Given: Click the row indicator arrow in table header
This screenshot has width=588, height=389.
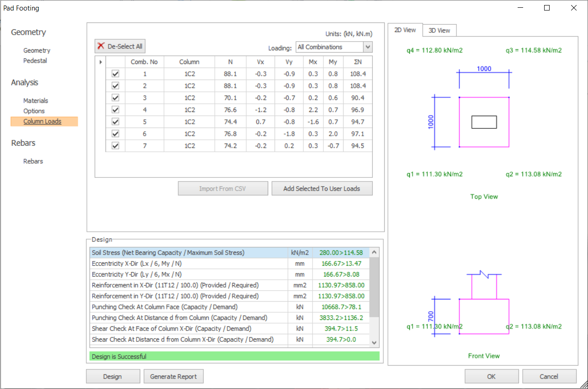Looking at the screenshot, I should [101, 62].
